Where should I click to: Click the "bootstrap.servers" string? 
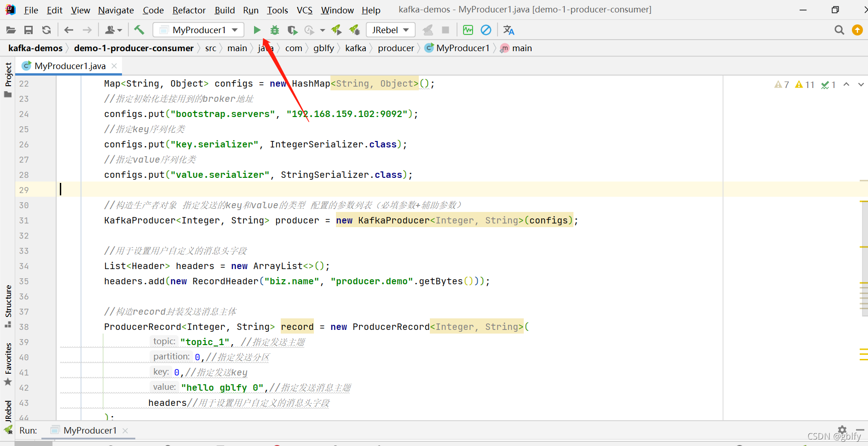pos(223,114)
